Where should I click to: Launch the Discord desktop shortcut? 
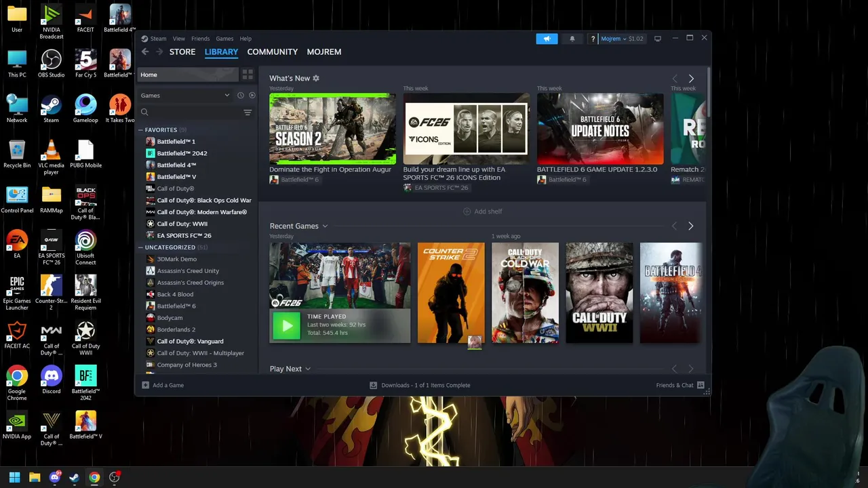51,380
